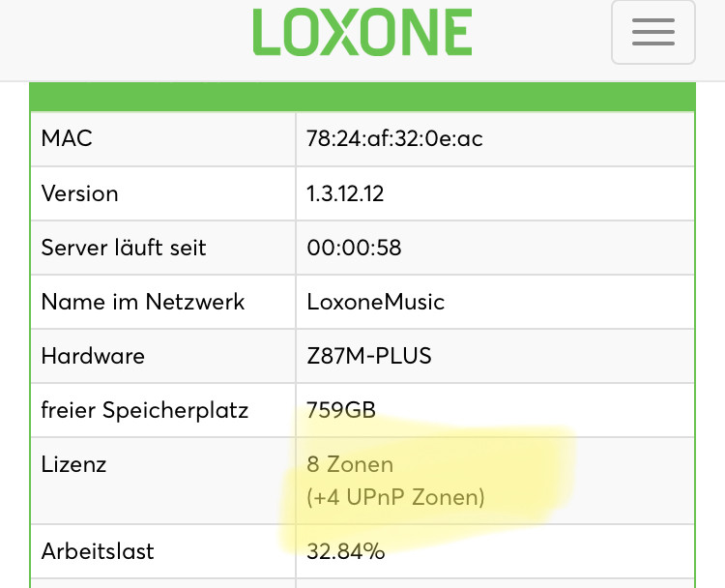Click the MAC row label
The height and width of the screenshot is (588, 725).
click(x=67, y=138)
